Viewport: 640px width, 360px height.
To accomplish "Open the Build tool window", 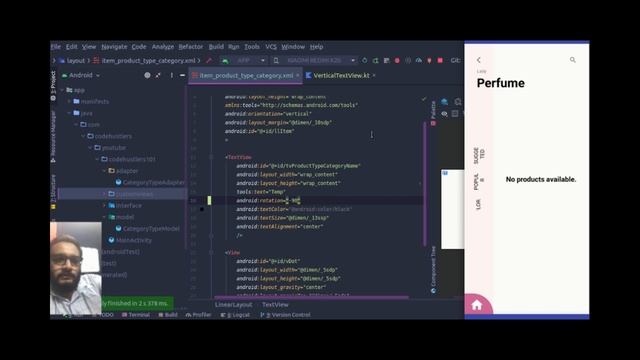I will tap(168, 315).
